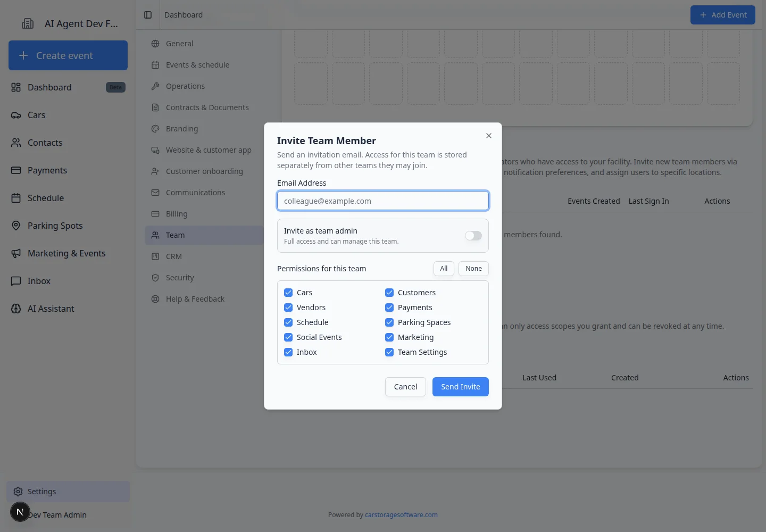The image size is (766, 532).
Task: Uncheck the Cars permission checkbox
Action: [x=288, y=293]
